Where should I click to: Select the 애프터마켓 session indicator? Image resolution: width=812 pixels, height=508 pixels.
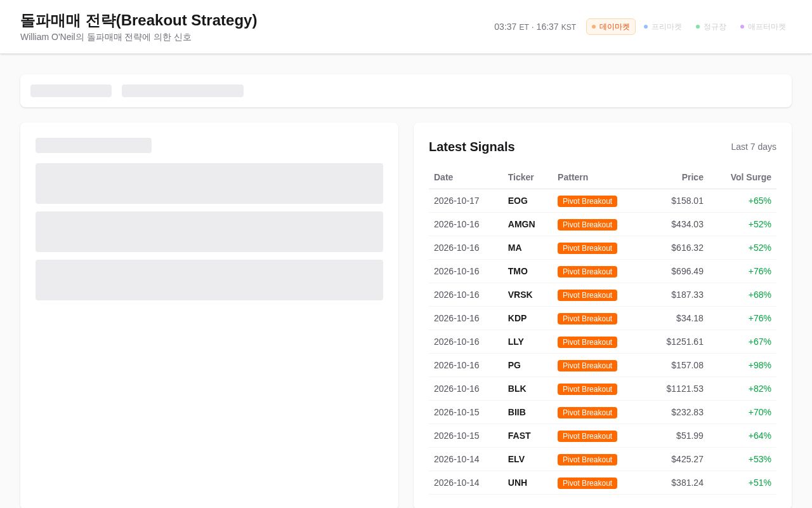[763, 27]
